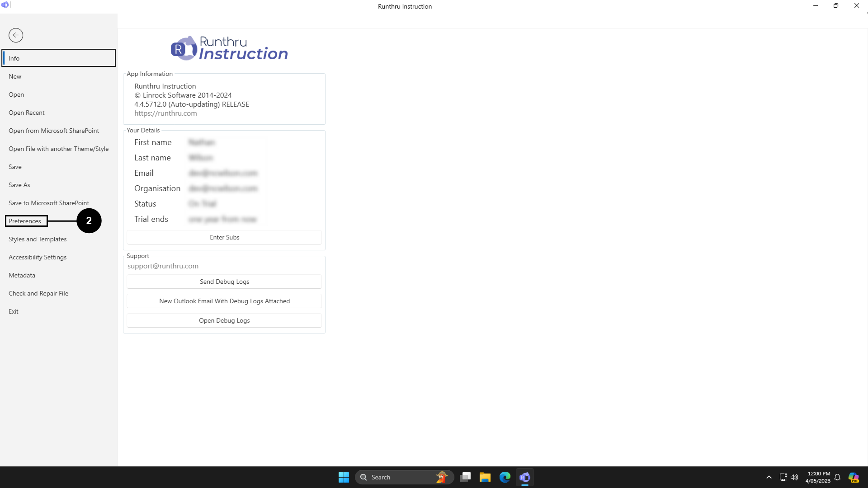This screenshot has height=488, width=868.
Task: Open Styles and Templates menu item
Action: (38, 239)
